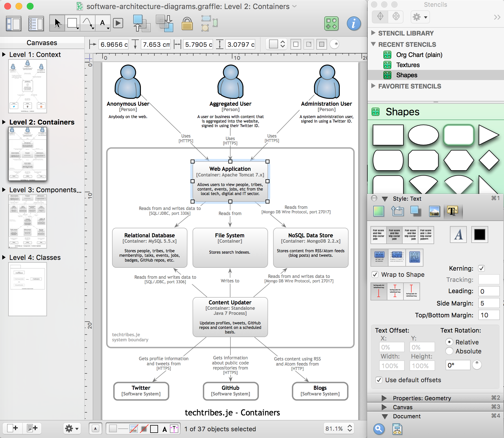
Task: Toggle the Style Text inspector radio circle
Action: tap(374, 198)
